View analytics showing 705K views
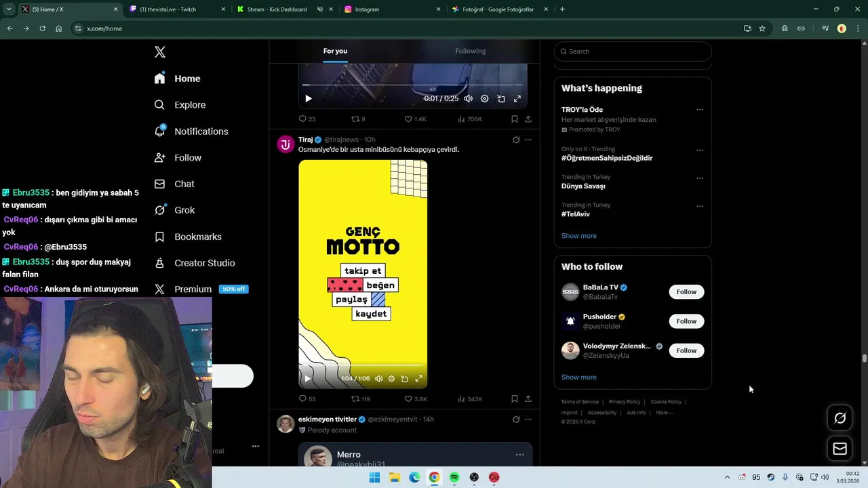This screenshot has width=868, height=488. pyautogui.click(x=470, y=119)
